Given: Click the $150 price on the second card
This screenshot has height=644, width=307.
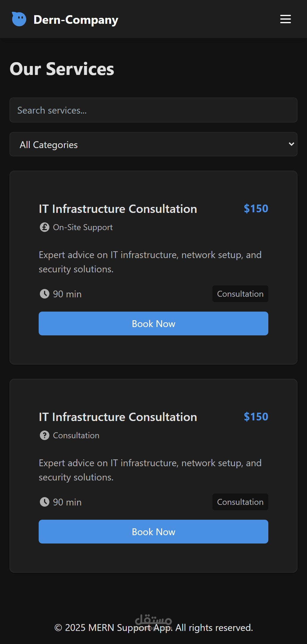Looking at the screenshot, I should pyautogui.click(x=256, y=417).
